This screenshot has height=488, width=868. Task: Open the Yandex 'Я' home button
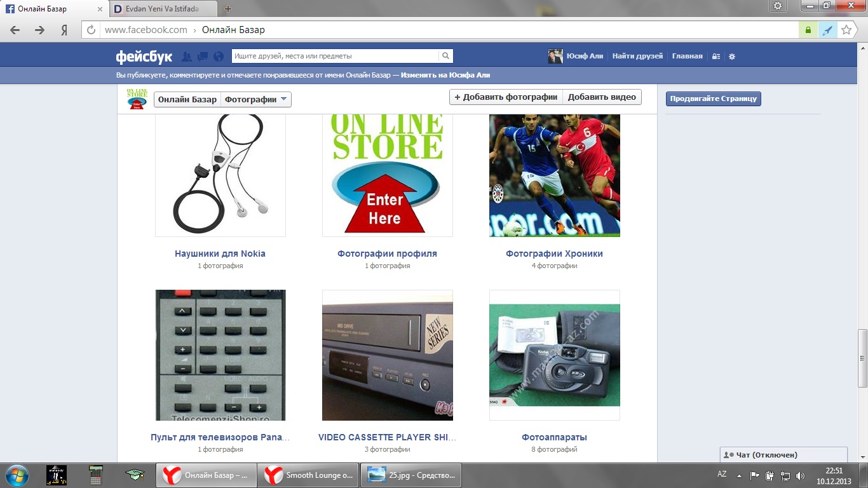coord(64,30)
